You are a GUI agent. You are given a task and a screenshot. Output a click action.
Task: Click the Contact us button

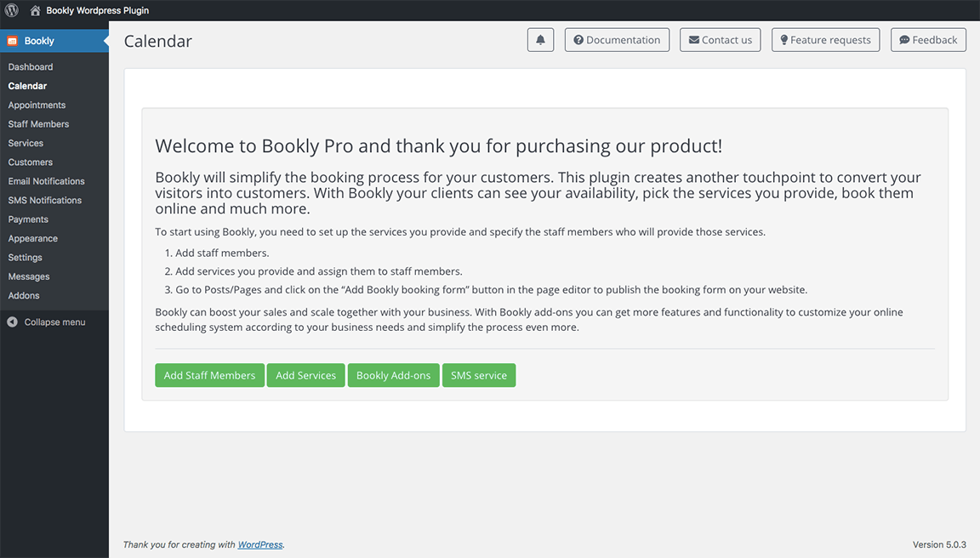(x=720, y=40)
